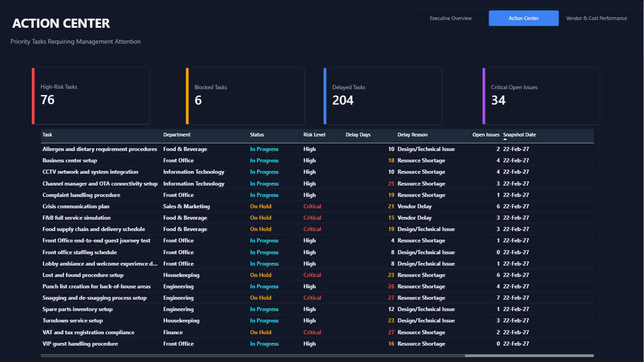Viewport: 644px width, 362px height.
Task: Click 'Complaint handling procedure' task
Action: tap(81, 195)
